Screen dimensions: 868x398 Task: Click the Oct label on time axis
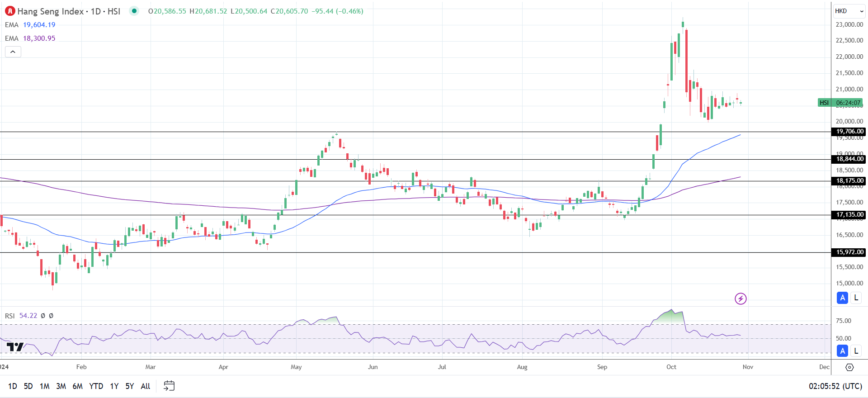click(x=671, y=367)
